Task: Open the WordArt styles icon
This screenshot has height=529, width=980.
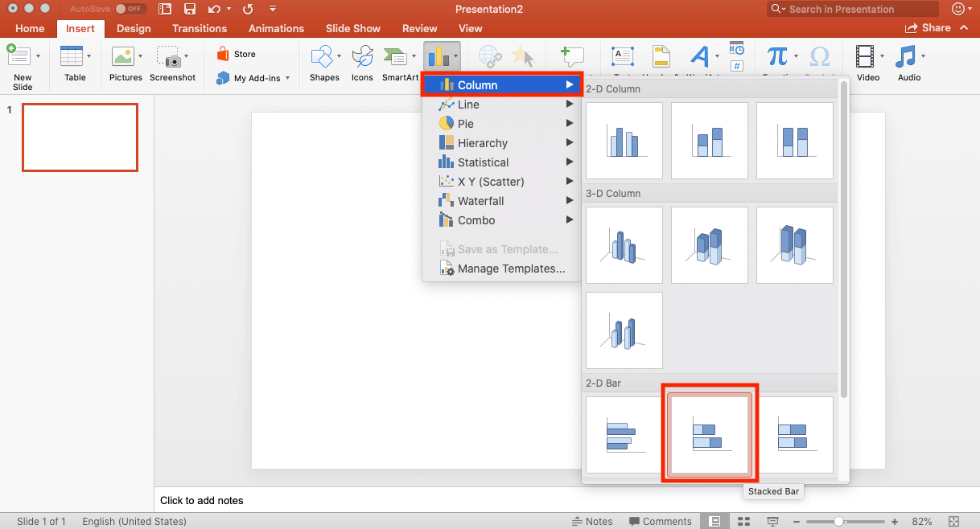Action: 700,56
